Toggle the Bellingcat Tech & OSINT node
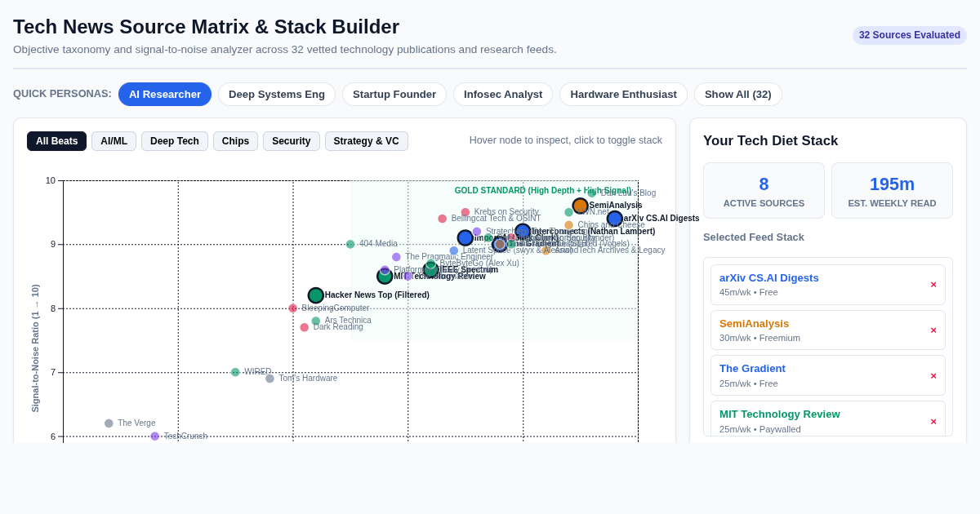Image resolution: width=980 pixels, height=514 pixels. pyautogui.click(x=443, y=219)
